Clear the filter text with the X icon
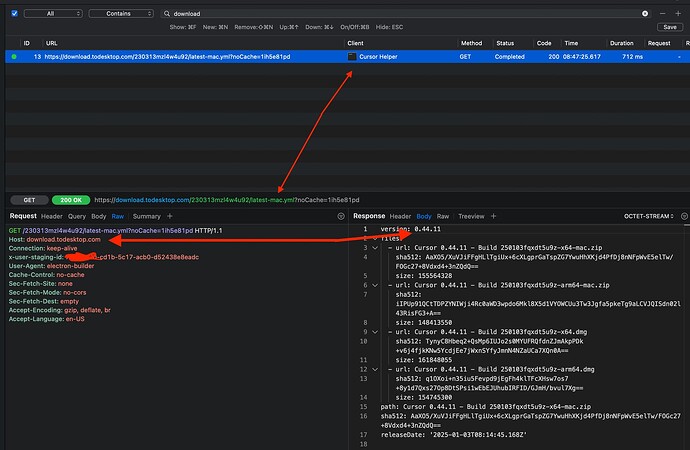 (x=645, y=14)
